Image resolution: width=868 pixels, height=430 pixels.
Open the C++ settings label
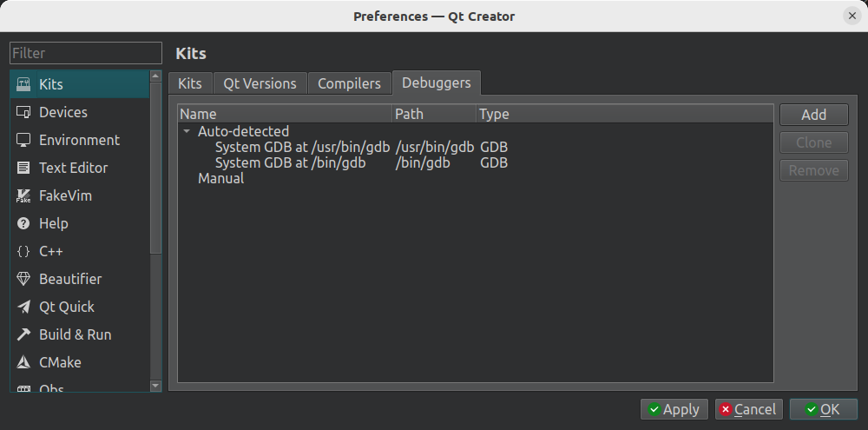coord(51,251)
